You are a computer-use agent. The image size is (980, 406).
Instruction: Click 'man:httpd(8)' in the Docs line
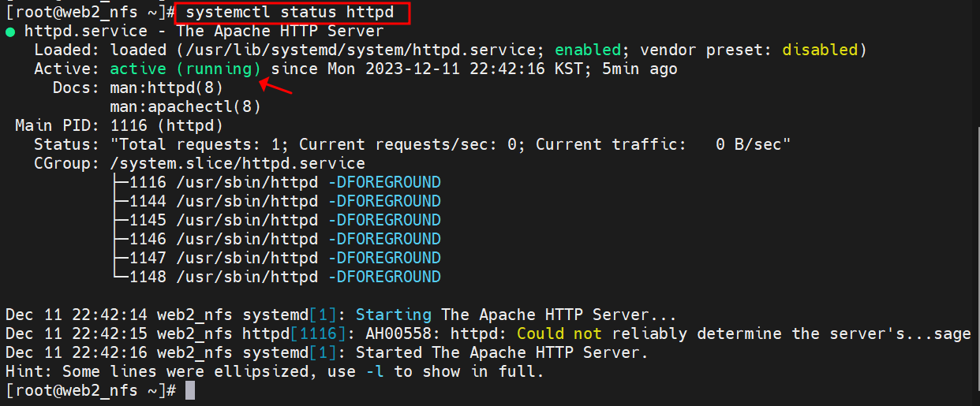pyautogui.click(x=166, y=88)
